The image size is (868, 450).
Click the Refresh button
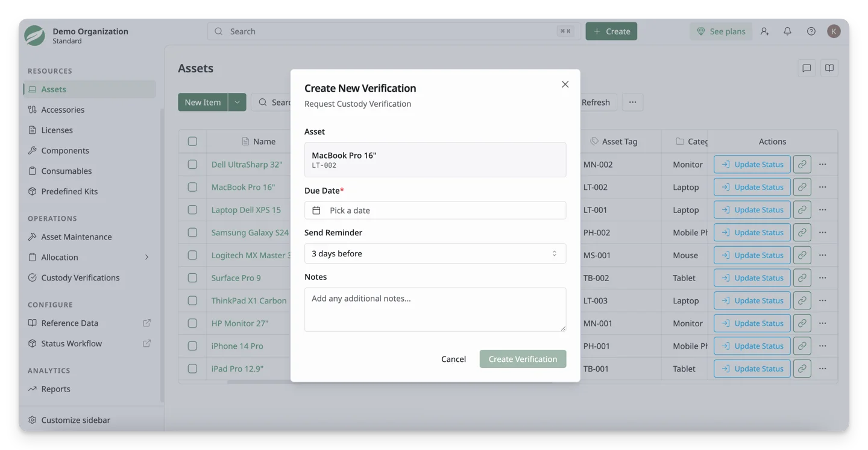[596, 103]
